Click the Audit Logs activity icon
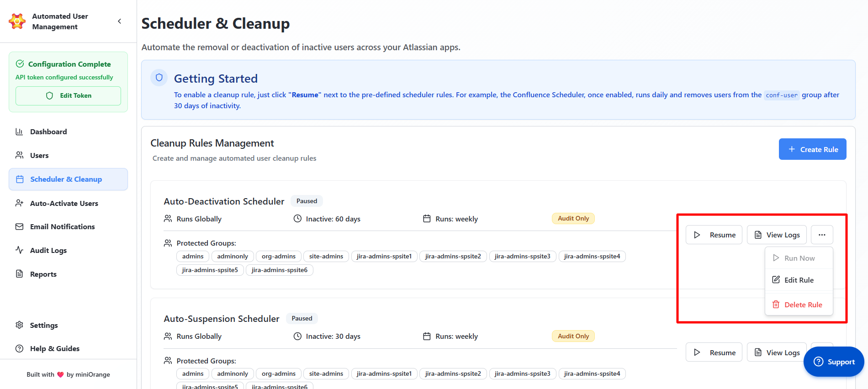This screenshot has height=389, width=868. pyautogui.click(x=19, y=250)
